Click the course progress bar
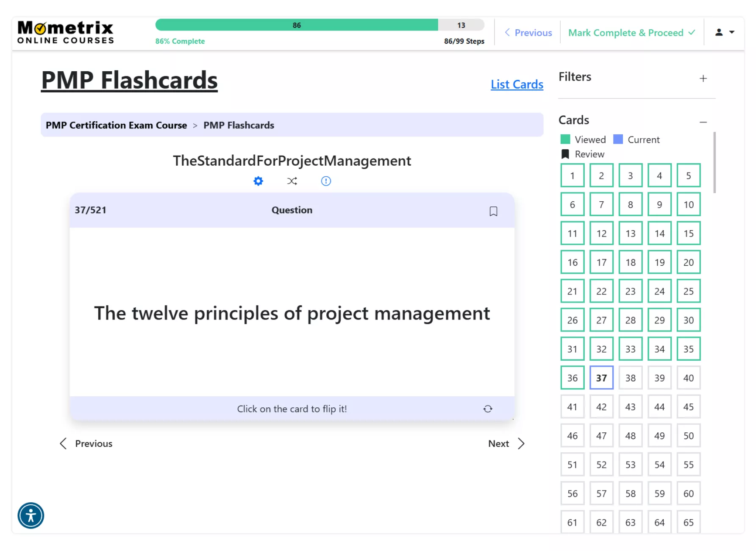The image size is (756, 551). 320,25
